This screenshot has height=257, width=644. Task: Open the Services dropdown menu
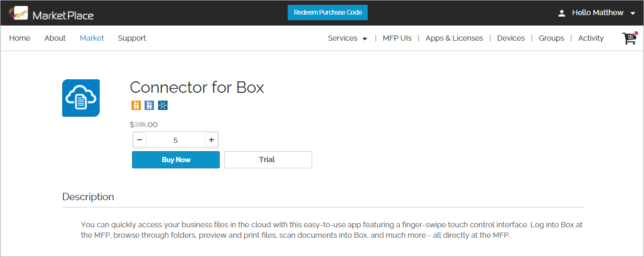click(x=348, y=38)
